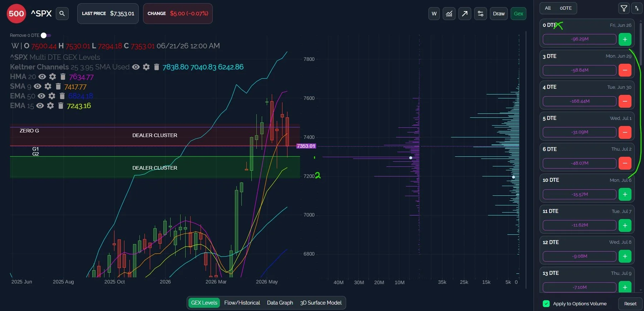Select the 0DTE filter tab

click(566, 8)
